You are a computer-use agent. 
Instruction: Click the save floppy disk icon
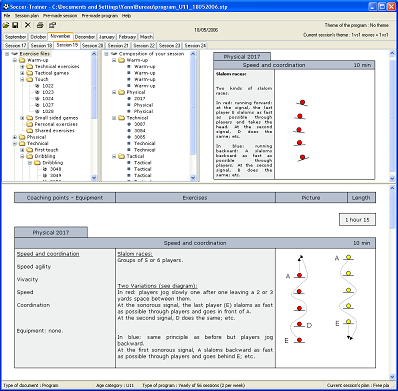pyautogui.click(x=15, y=25)
